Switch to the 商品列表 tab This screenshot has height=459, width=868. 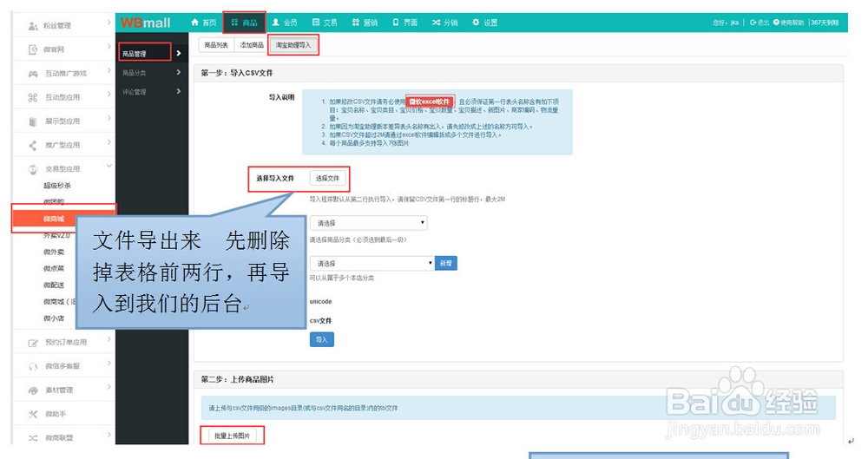(216, 45)
